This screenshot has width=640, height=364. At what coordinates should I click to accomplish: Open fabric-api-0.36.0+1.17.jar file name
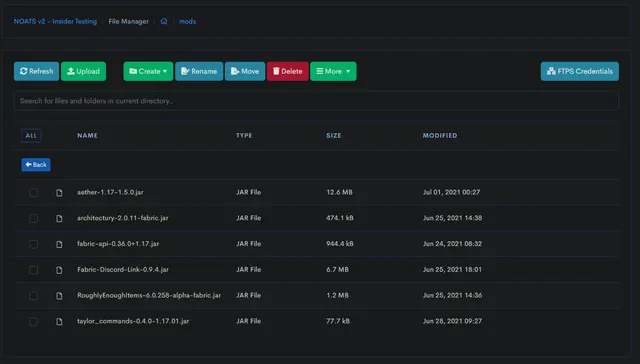coord(118,244)
